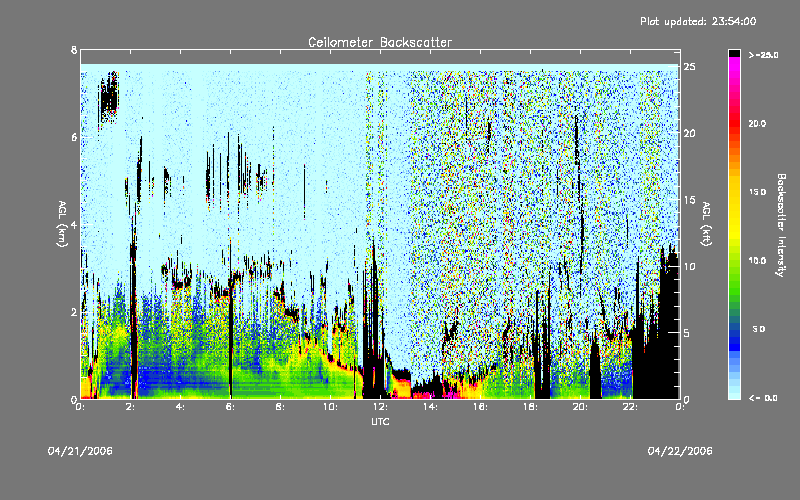The height and width of the screenshot is (500, 800).
Task: Click the '20.0' color bar label
Action: 757,123
